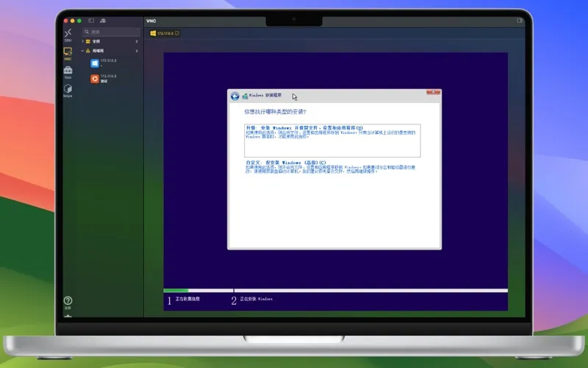
Task: Click the VNC title in the header
Action: [151, 21]
